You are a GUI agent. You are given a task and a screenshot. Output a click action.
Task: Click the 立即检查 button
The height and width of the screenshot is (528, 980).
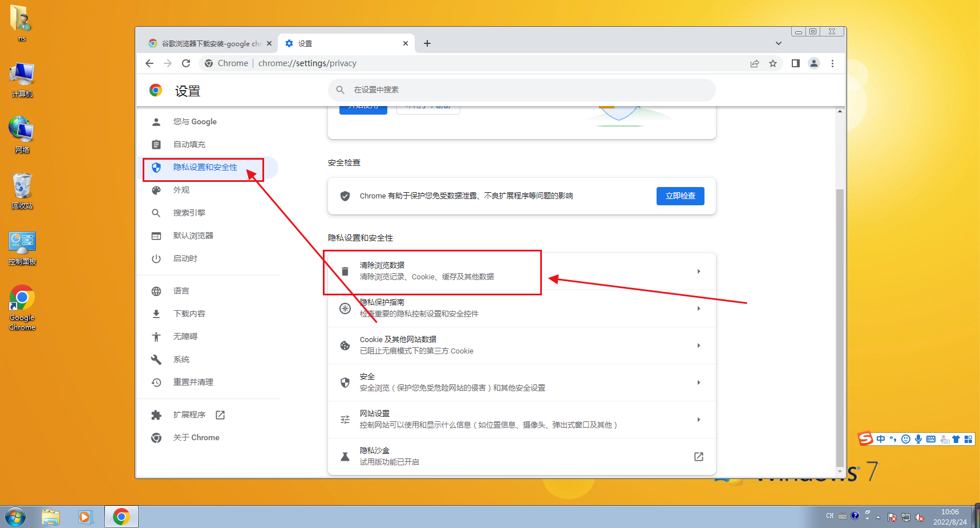coord(681,196)
